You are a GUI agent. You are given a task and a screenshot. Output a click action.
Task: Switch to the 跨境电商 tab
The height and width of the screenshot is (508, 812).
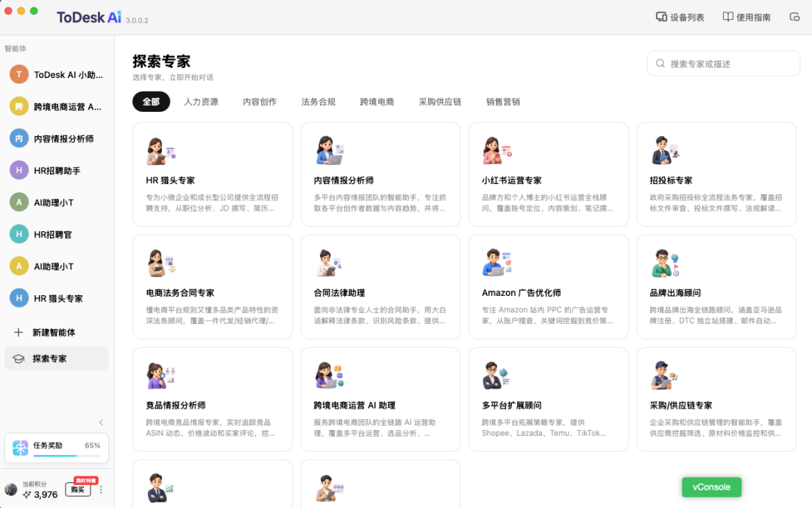tap(377, 102)
